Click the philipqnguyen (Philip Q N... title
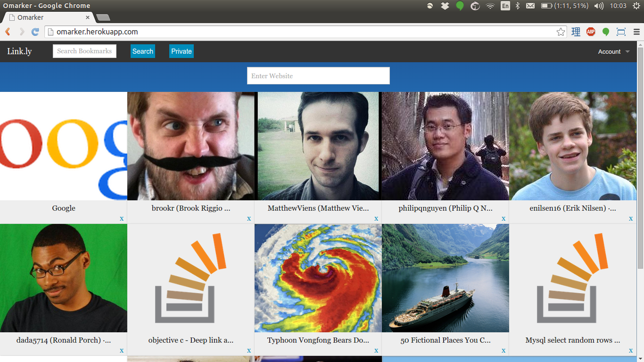This screenshot has height=362, width=644. tap(446, 208)
